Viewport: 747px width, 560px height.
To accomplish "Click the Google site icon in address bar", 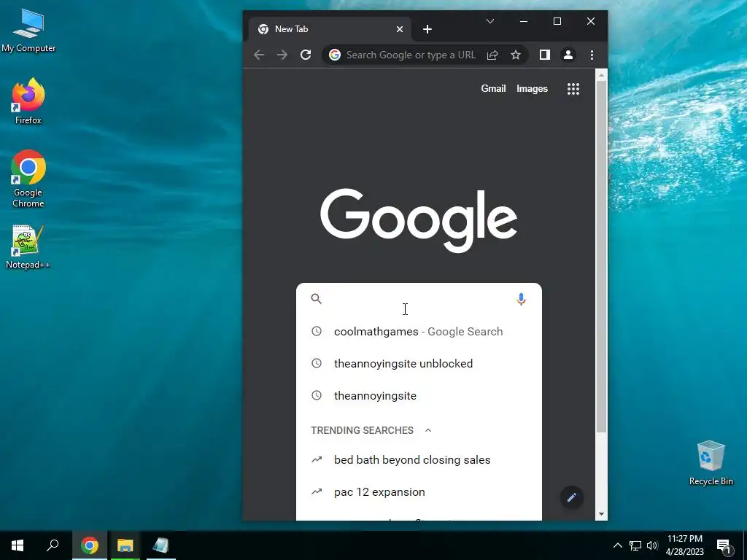I will point(335,55).
